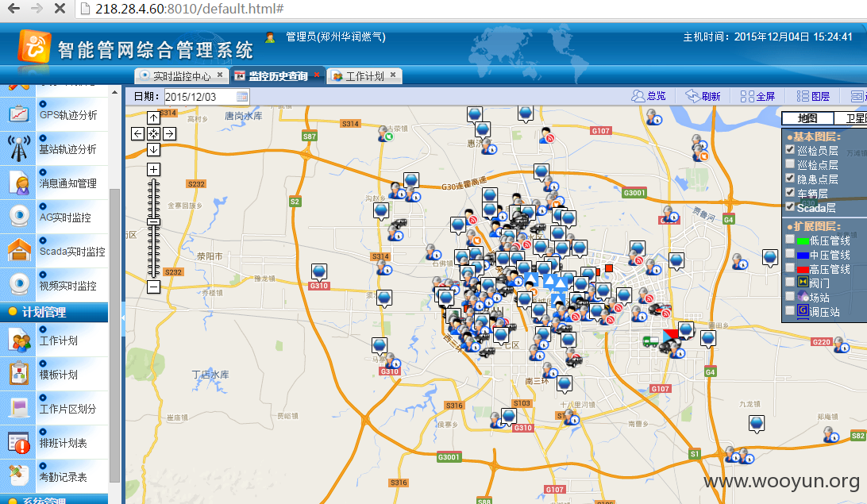
Task: Switch to 监控历史查询 tab
Action: [278, 76]
